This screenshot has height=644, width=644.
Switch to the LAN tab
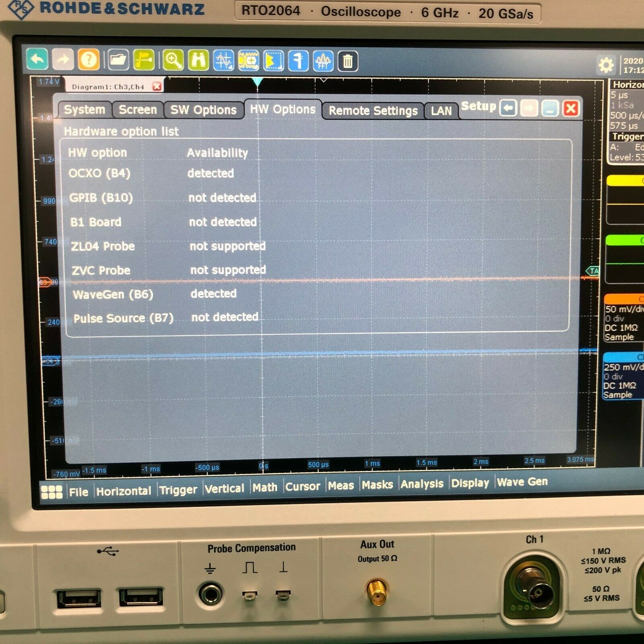click(x=442, y=111)
